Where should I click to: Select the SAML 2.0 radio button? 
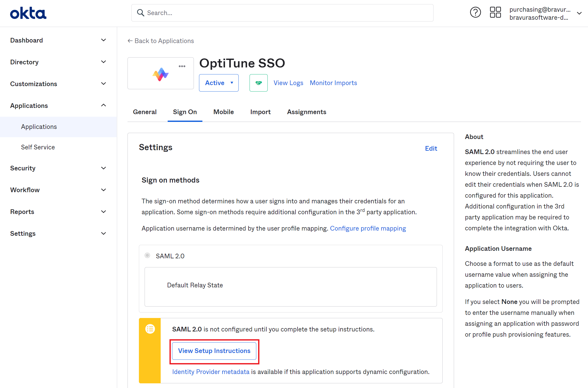click(x=147, y=255)
